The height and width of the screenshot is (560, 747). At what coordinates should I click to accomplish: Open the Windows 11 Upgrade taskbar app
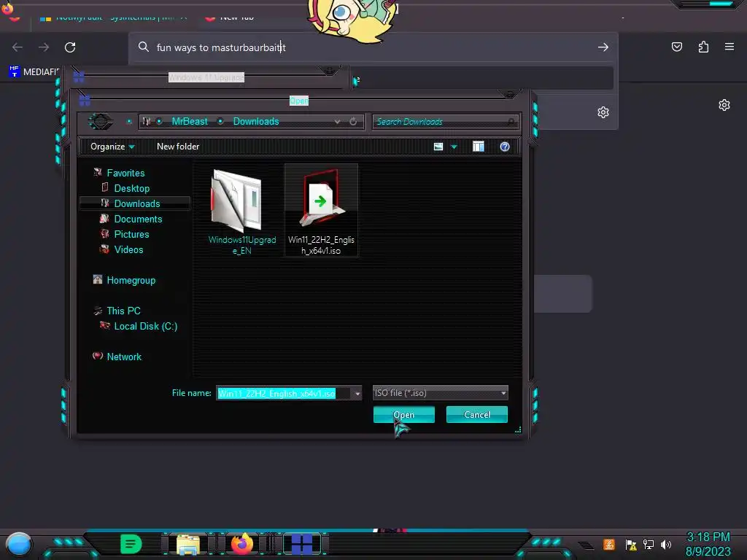301,544
